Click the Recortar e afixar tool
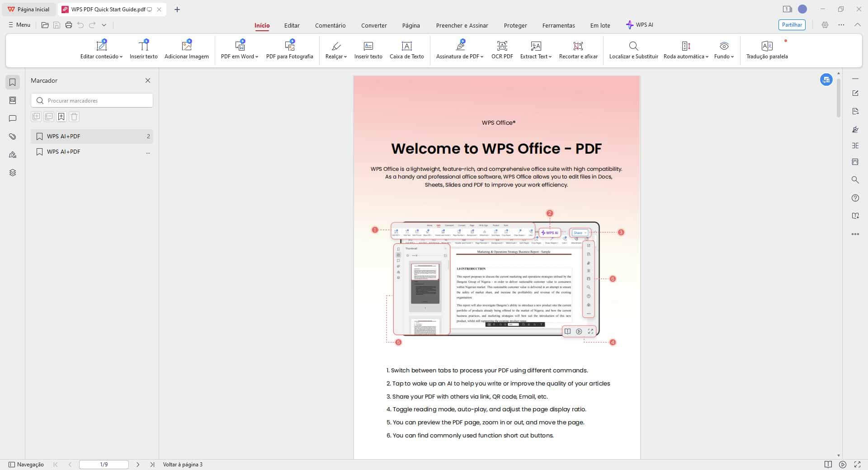Screen dimensions: 868x470 point(578,50)
